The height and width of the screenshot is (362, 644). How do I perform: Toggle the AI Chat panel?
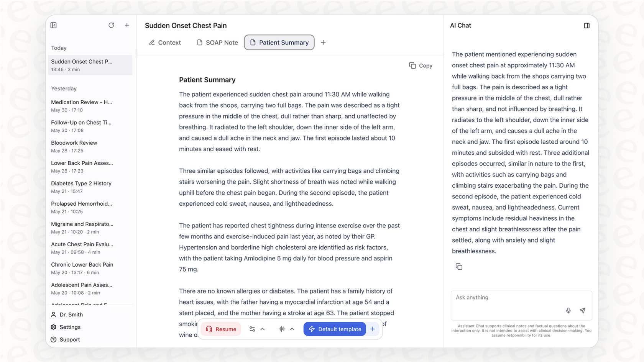point(586,26)
